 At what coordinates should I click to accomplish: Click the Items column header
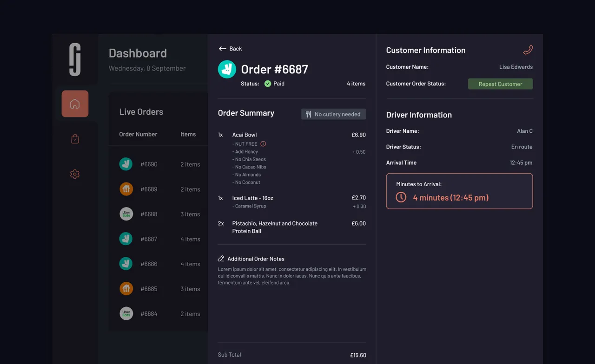point(188,134)
